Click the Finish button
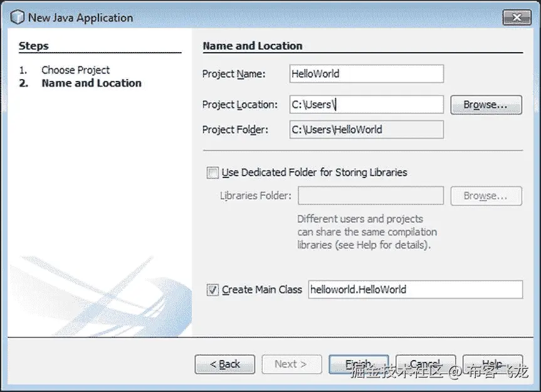Image resolution: width=541 pixels, height=392 pixels. [358, 364]
